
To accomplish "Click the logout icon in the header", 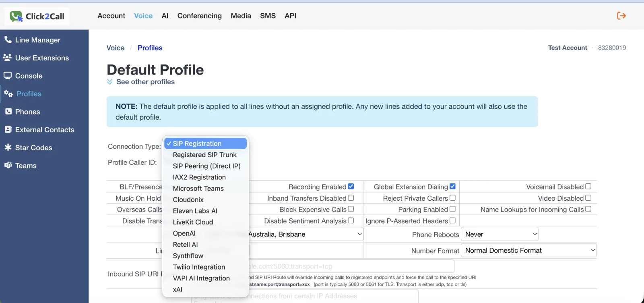I will [621, 16].
